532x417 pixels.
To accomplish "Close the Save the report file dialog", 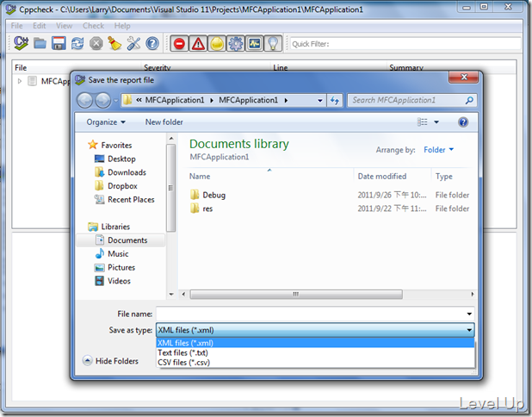I will [464, 78].
